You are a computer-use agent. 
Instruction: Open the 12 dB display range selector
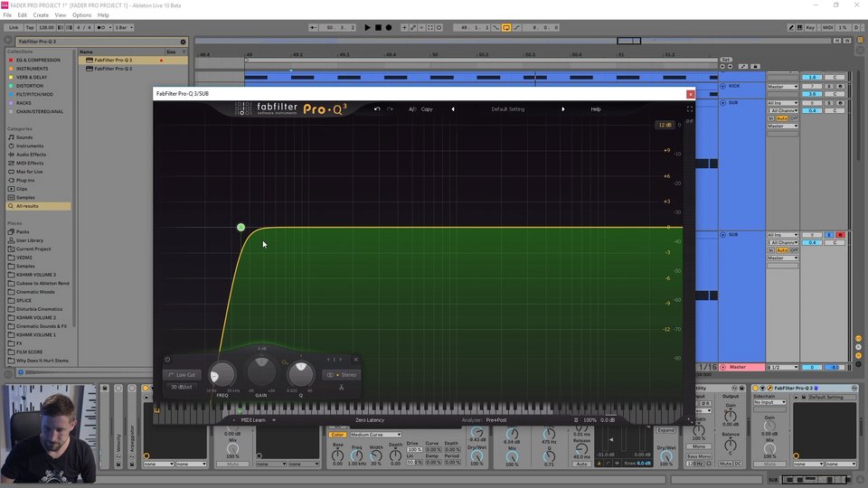point(665,125)
